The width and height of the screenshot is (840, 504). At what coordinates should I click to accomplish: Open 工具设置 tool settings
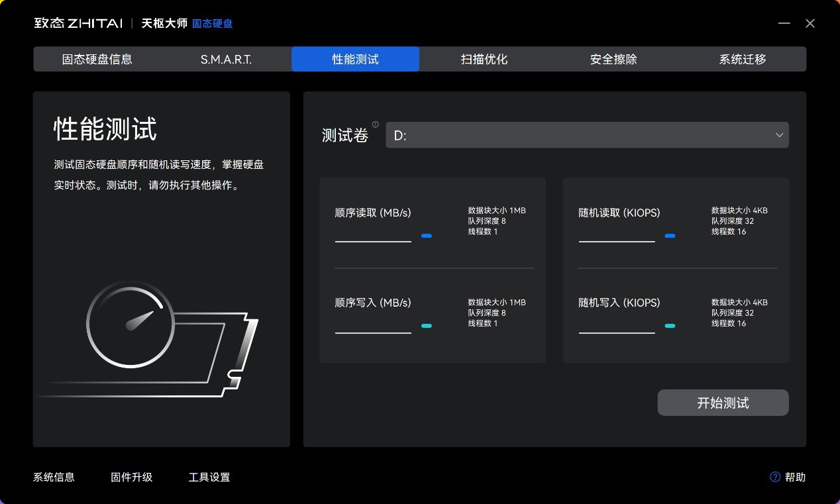pyautogui.click(x=209, y=477)
